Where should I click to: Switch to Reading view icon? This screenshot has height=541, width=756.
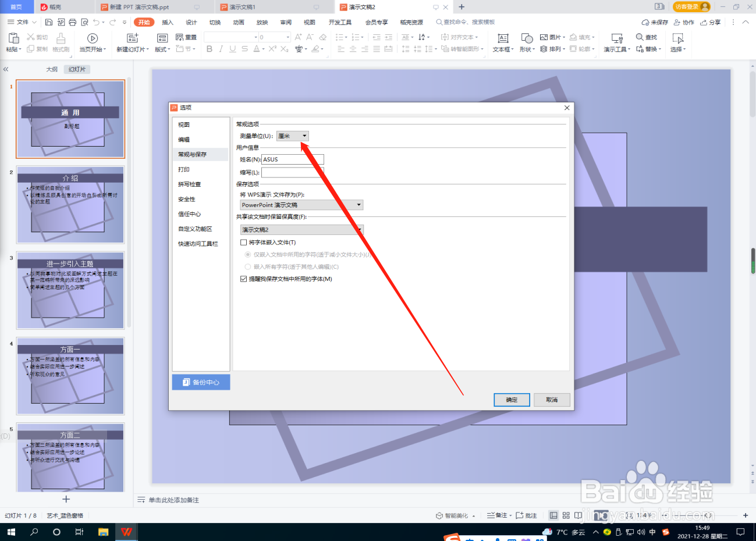(x=578, y=515)
